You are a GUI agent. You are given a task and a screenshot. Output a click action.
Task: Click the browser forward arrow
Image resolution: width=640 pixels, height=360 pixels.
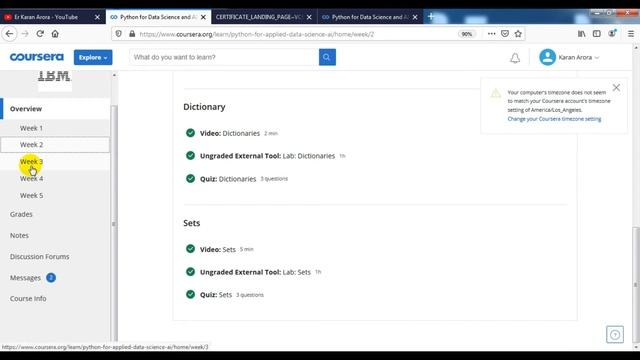(25, 34)
